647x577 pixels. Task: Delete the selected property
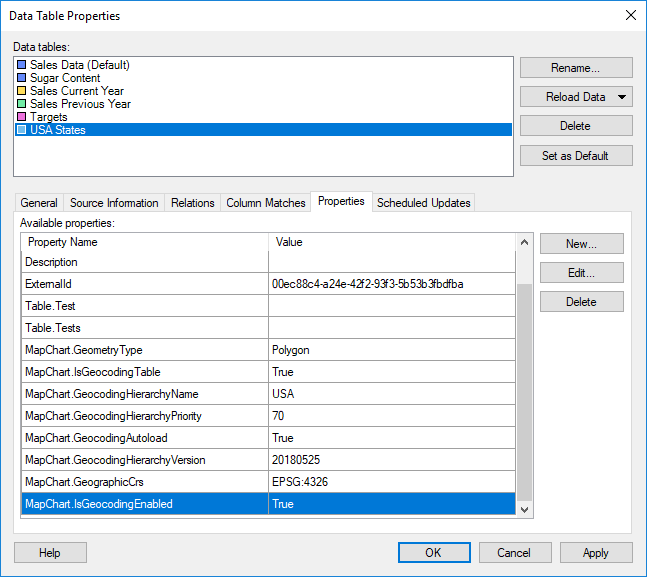tap(581, 302)
